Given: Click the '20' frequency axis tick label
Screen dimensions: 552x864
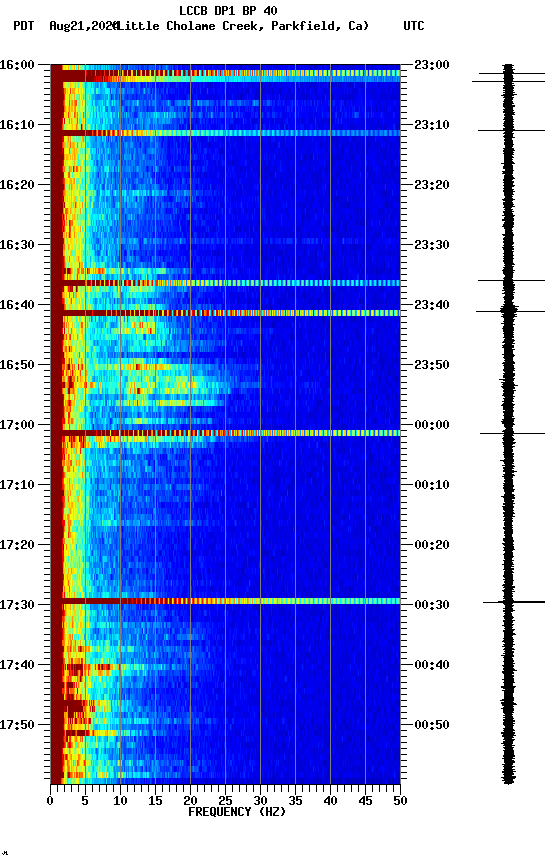Looking at the screenshot, I should pos(190,801).
